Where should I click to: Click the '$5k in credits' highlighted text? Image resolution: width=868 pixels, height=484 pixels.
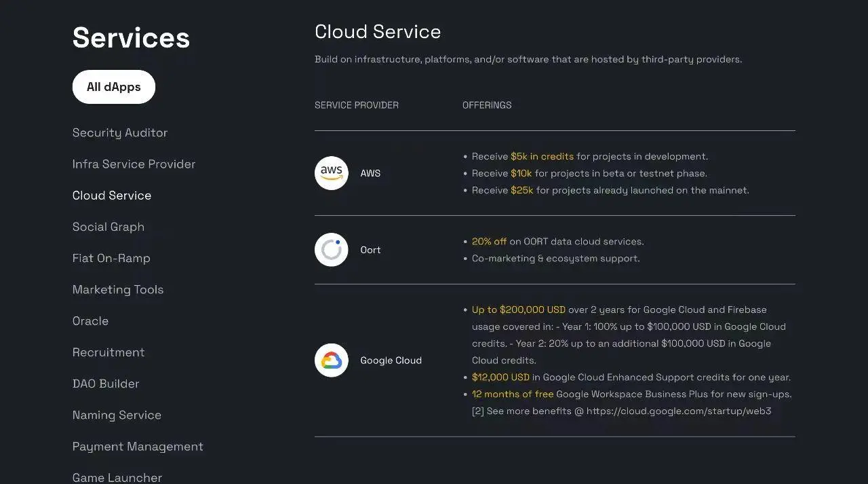[542, 156]
